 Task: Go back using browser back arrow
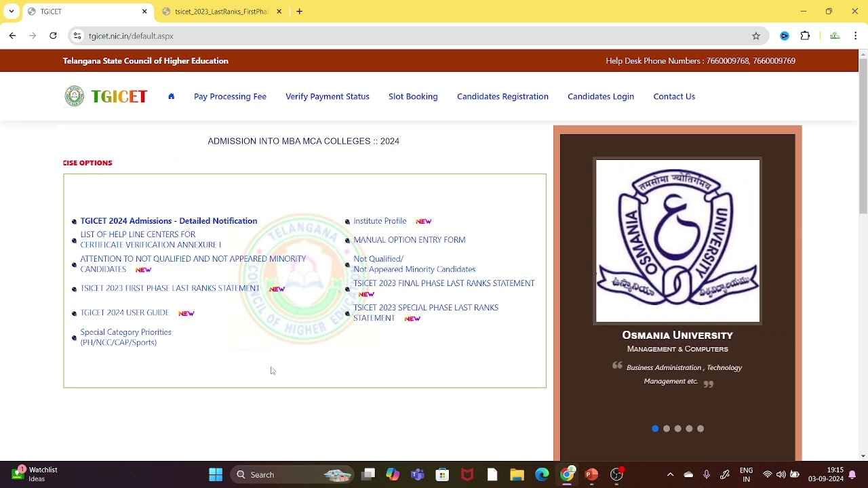pyautogui.click(x=12, y=36)
